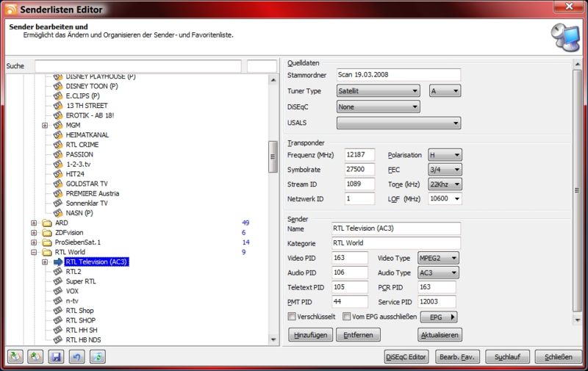Click the second export list icon bottom-left

click(35, 357)
